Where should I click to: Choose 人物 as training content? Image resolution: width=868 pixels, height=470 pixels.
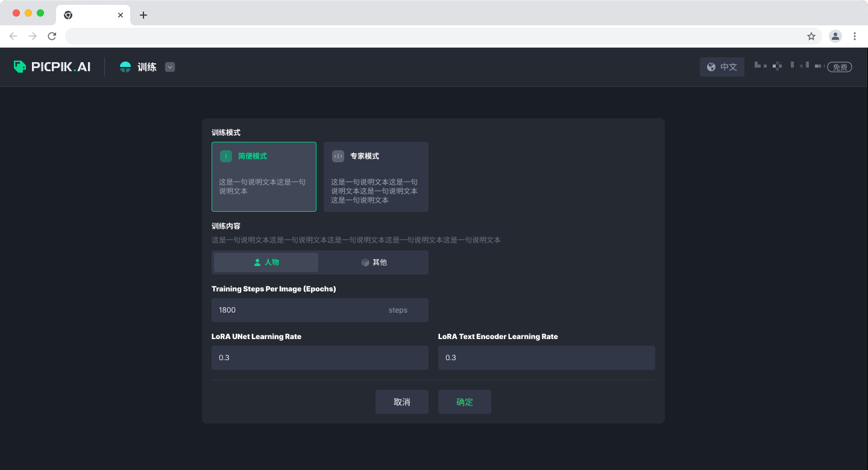(266, 262)
